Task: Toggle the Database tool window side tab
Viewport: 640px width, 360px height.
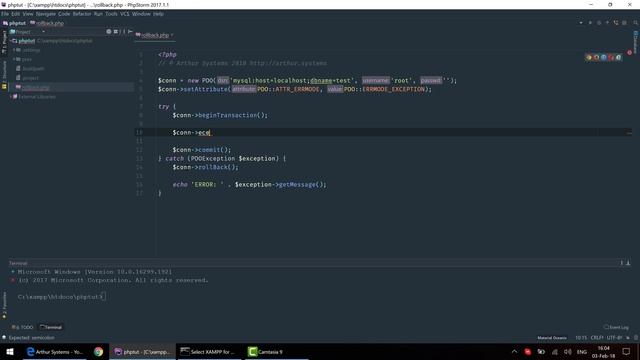Action: 636,42
